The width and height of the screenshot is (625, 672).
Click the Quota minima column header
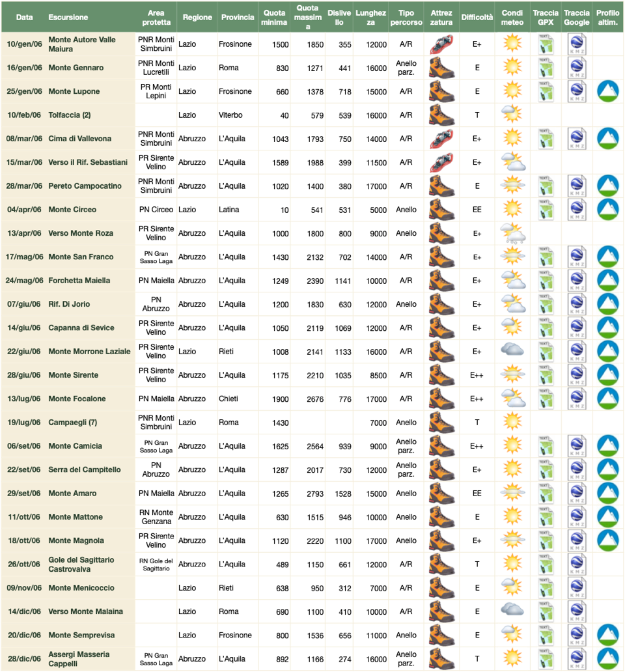pyautogui.click(x=274, y=18)
